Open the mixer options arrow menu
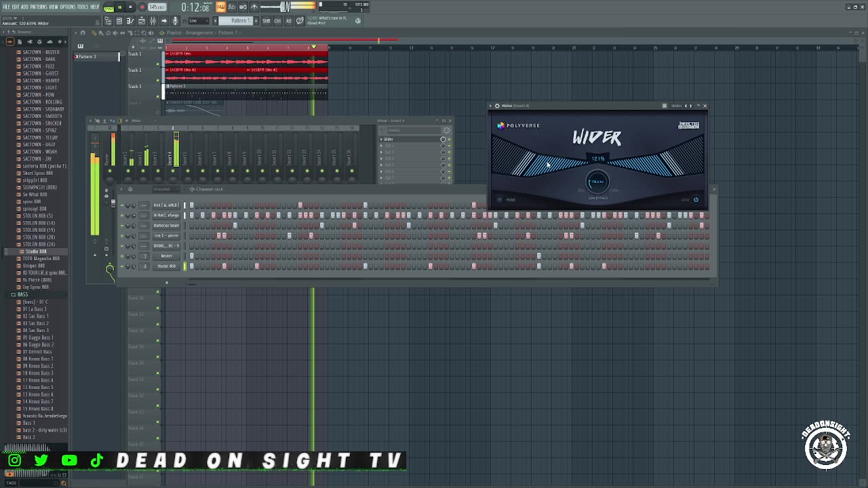Screen dimensions: 868x488 pos(90,121)
